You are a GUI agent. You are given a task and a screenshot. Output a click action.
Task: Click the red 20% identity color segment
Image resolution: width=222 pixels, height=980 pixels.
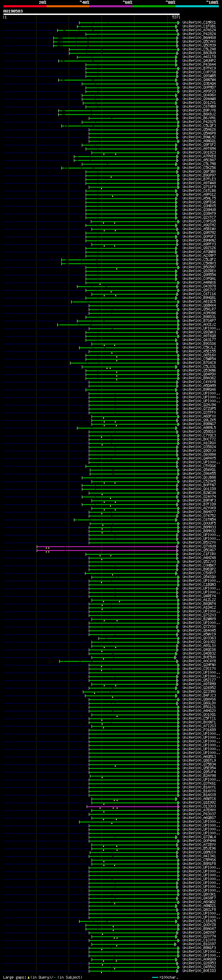click(25, 6)
